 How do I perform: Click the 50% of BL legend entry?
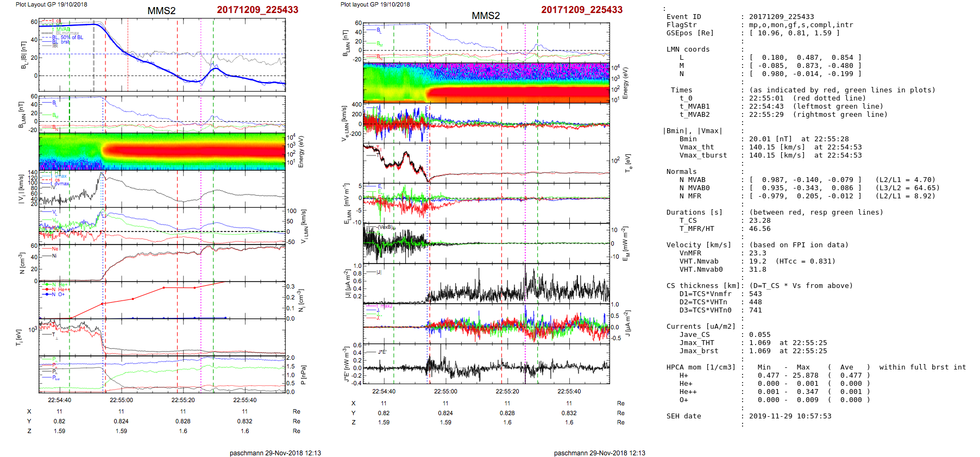pyautogui.click(x=71, y=37)
